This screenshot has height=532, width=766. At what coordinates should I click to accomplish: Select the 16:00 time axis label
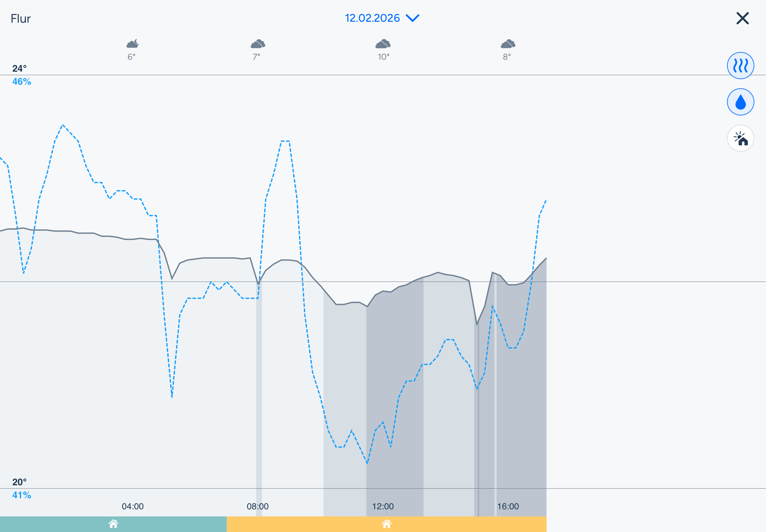508,506
